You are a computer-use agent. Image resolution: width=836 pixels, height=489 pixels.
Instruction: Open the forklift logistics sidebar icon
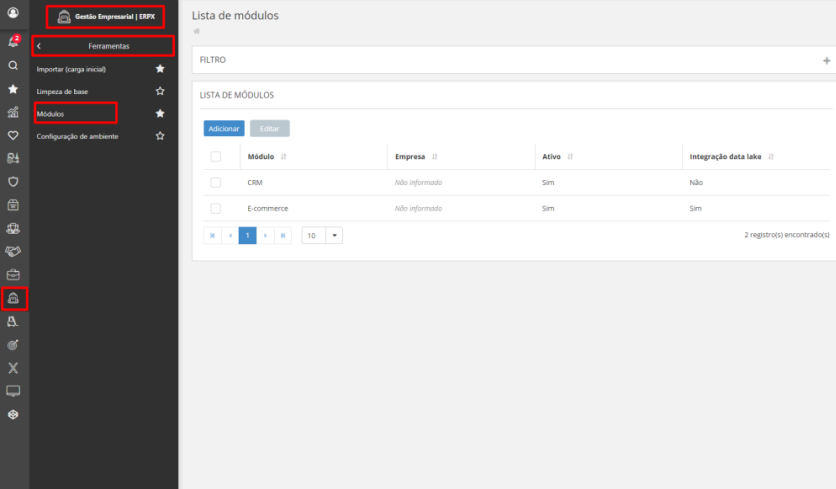[13, 158]
